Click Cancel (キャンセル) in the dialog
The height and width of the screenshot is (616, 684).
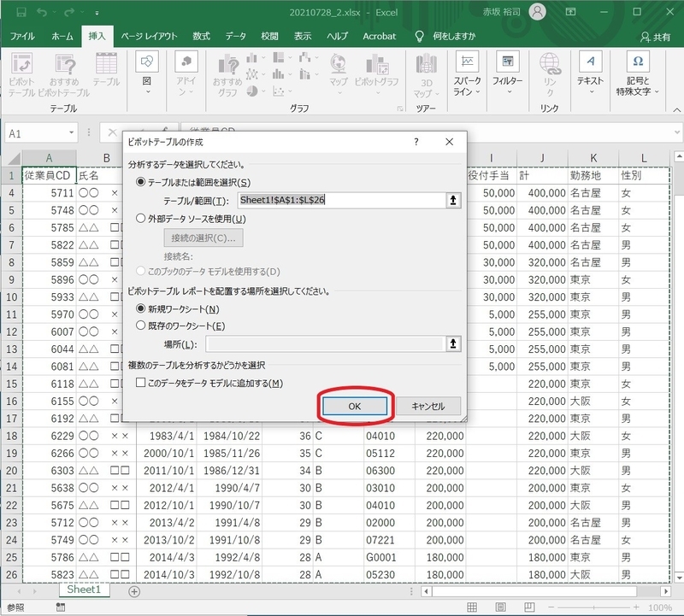pyautogui.click(x=428, y=406)
